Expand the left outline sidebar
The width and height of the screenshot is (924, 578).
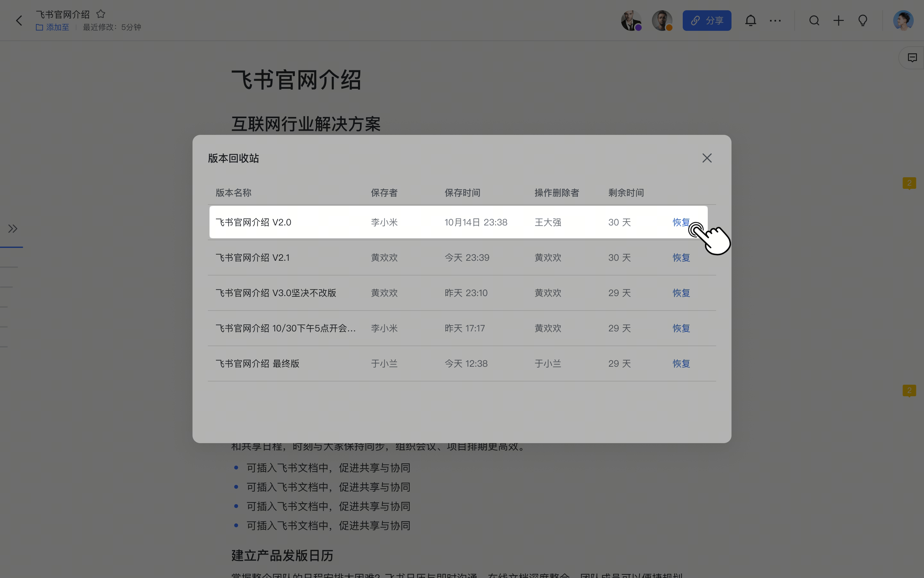(x=13, y=229)
